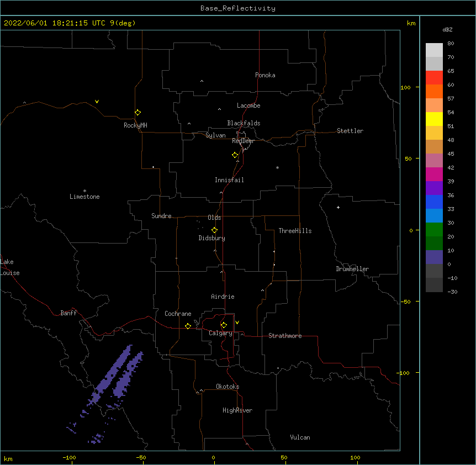476x465 pixels.
Task: Click the Vulcan label
Action: click(300, 437)
